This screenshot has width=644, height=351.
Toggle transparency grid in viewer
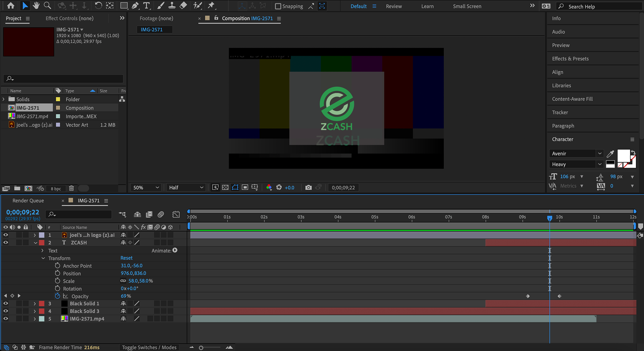(x=225, y=187)
